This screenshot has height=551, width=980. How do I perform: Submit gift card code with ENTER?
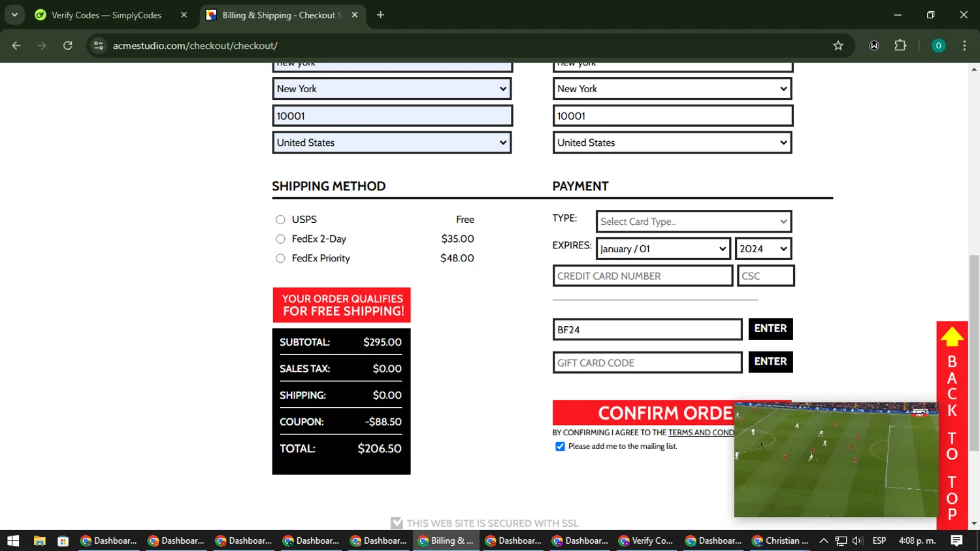coord(770,361)
